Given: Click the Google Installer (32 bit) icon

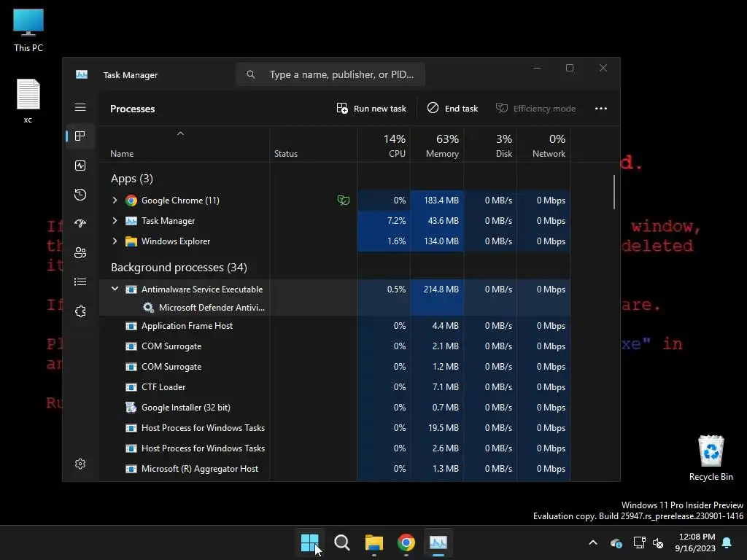Looking at the screenshot, I should pos(131,408).
